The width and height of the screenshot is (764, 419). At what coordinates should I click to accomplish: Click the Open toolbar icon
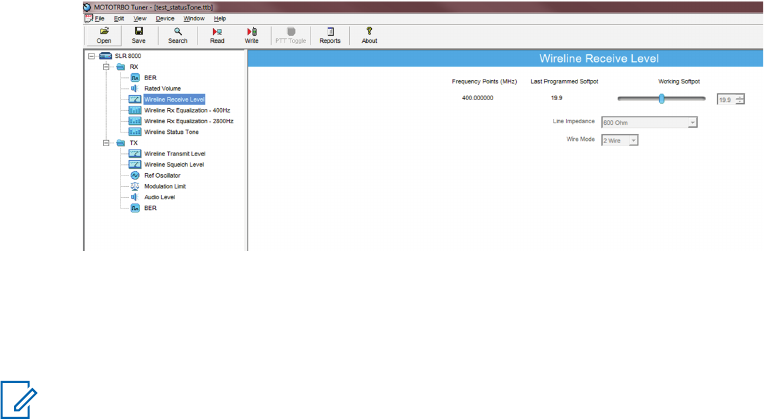pyautogui.click(x=104, y=31)
